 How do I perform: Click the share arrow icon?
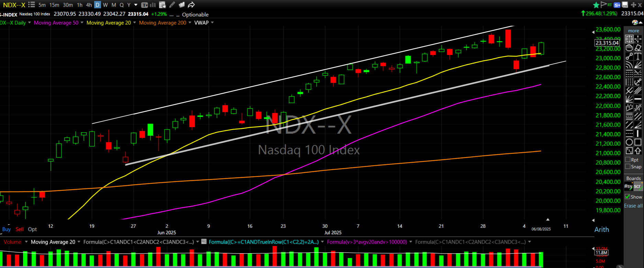coord(191,5)
